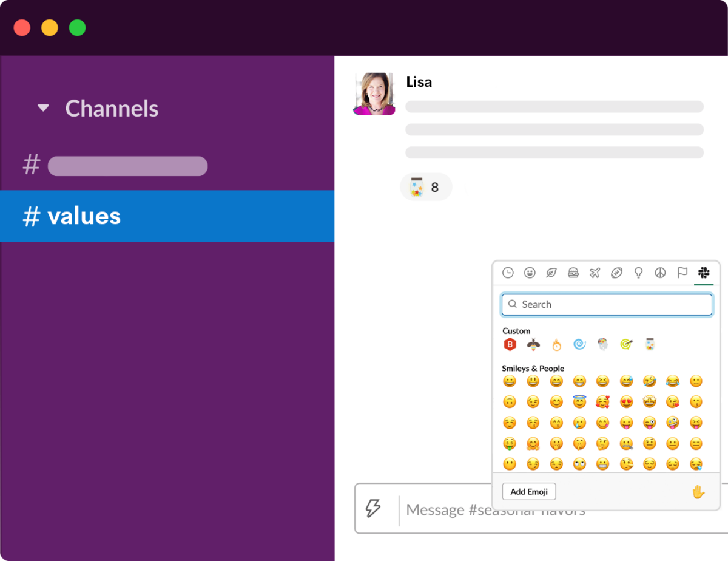Collapse the Channels section arrow
This screenshot has height=561, width=728.
(x=43, y=109)
